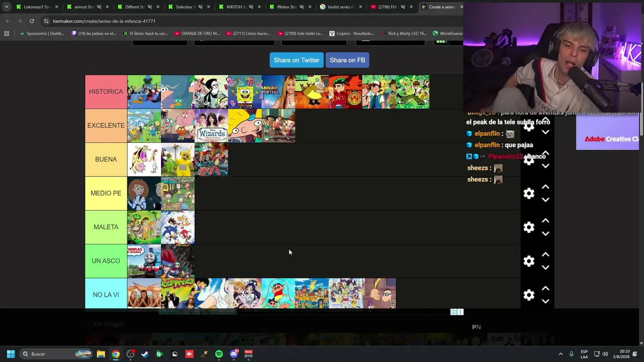
Task: Unmute the almost stream tab
Action: (99, 7)
